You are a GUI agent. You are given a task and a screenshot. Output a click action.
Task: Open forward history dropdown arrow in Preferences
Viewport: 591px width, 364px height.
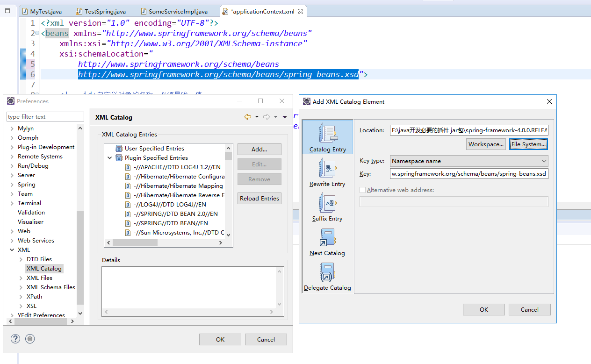275,117
